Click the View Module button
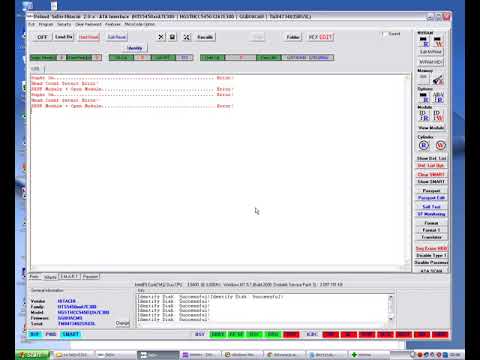Screen dimensions: 480x360 [x=431, y=128]
